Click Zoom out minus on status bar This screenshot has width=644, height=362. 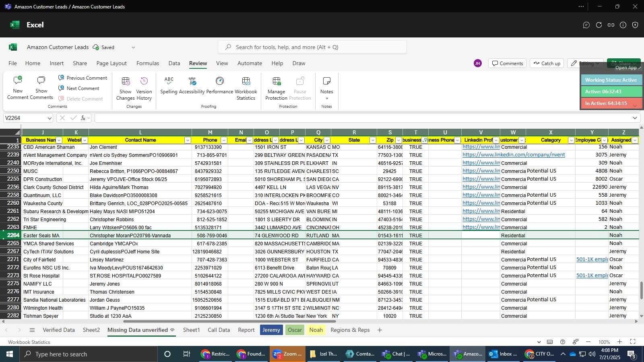588,342
